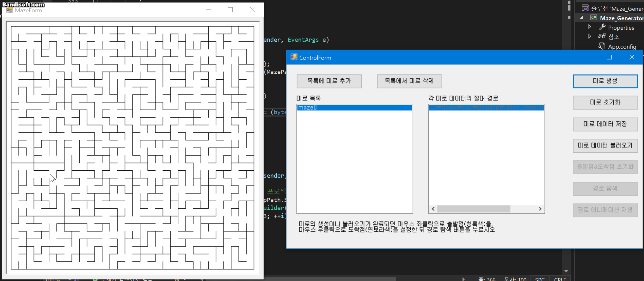Click the 미로 생성 button
Image resolution: width=644 pixels, height=281 pixels.
(x=605, y=81)
